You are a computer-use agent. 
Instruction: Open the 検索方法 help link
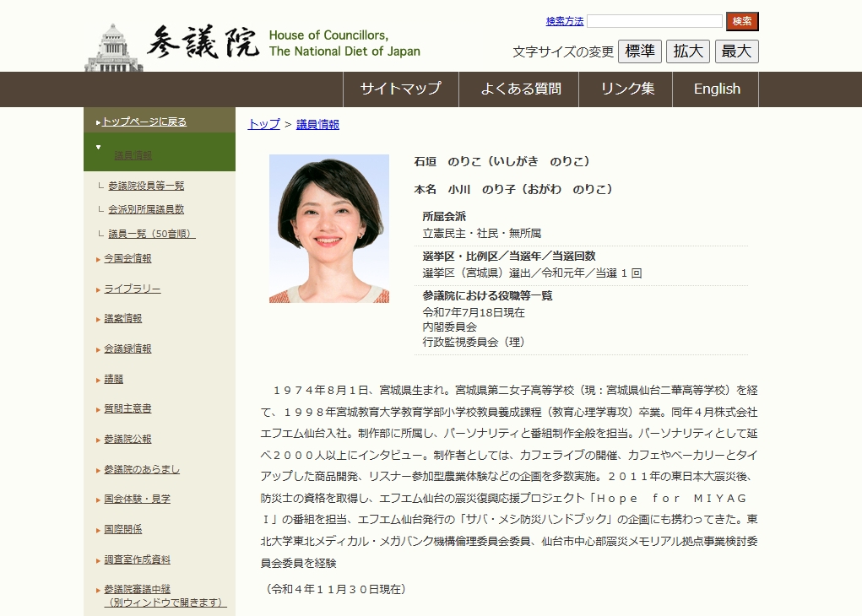pos(565,21)
